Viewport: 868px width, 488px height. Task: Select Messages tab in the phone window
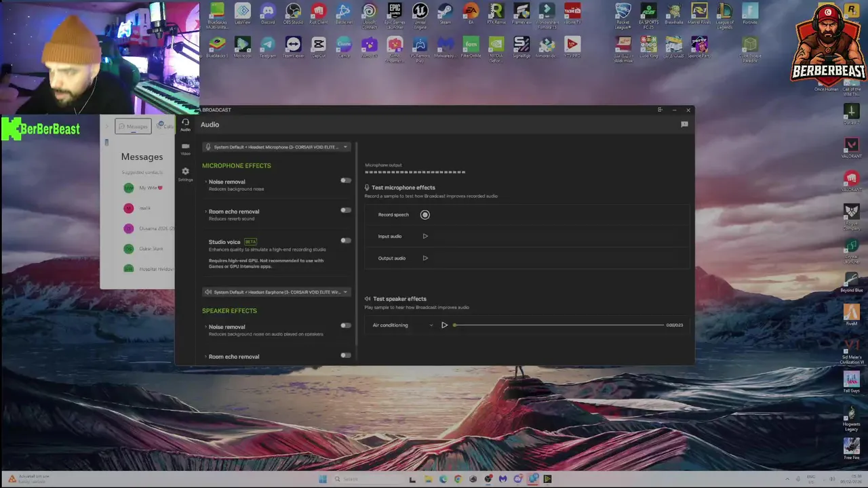[133, 127]
